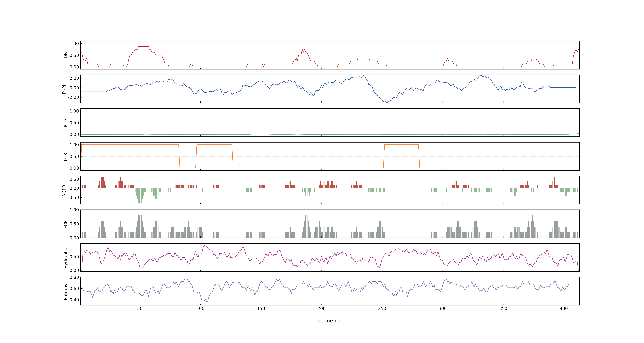Click the 0.00 tick on Hydropho axis
Image resolution: width=644 pixels, height=343 pixels.
(x=74, y=270)
